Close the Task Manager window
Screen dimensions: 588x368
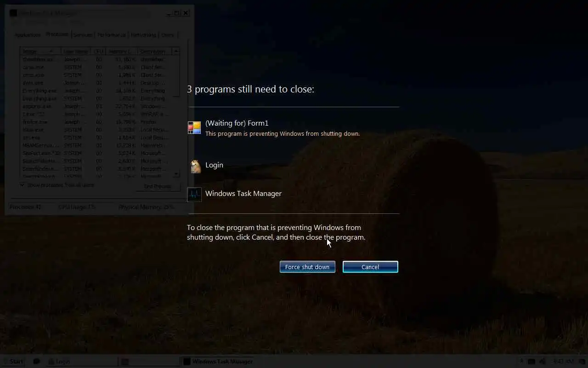186,13
